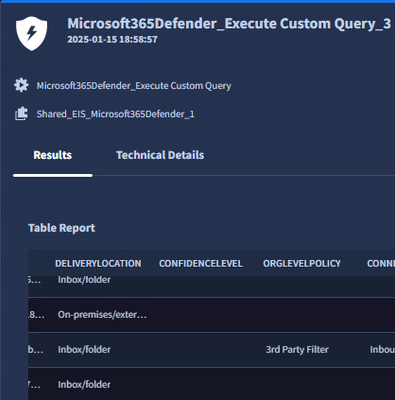Image resolution: width=395 pixels, height=400 pixels.
Task: Click the shield lightning bolt icon
Action: (x=31, y=33)
